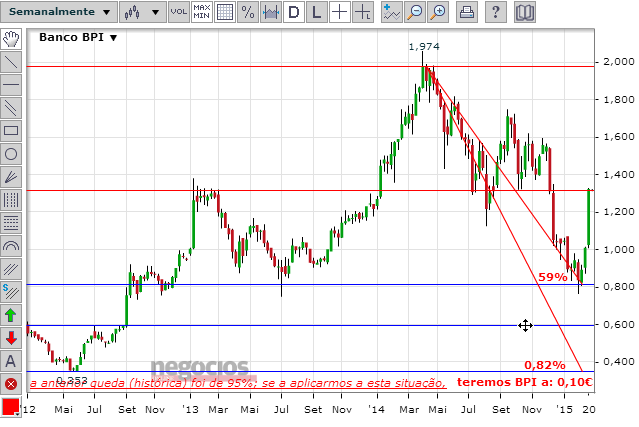Select the circle drawing tool
The image size is (639, 427).
(x=11, y=154)
